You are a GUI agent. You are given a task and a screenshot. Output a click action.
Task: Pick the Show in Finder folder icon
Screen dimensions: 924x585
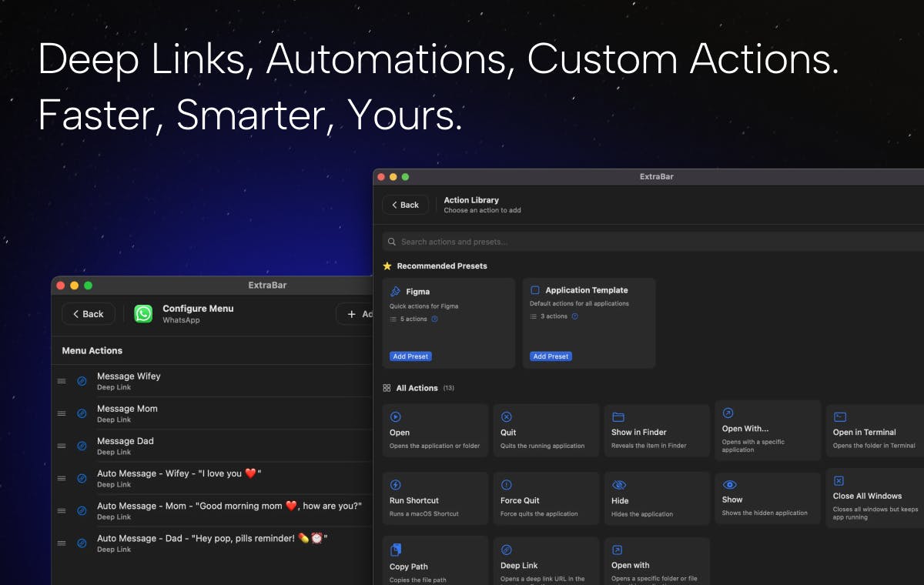tap(618, 416)
